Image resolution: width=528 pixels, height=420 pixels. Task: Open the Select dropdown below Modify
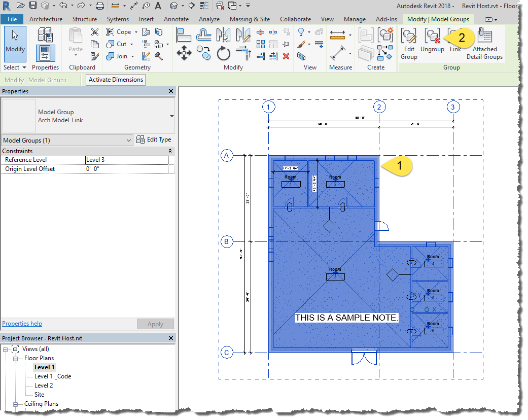click(15, 67)
